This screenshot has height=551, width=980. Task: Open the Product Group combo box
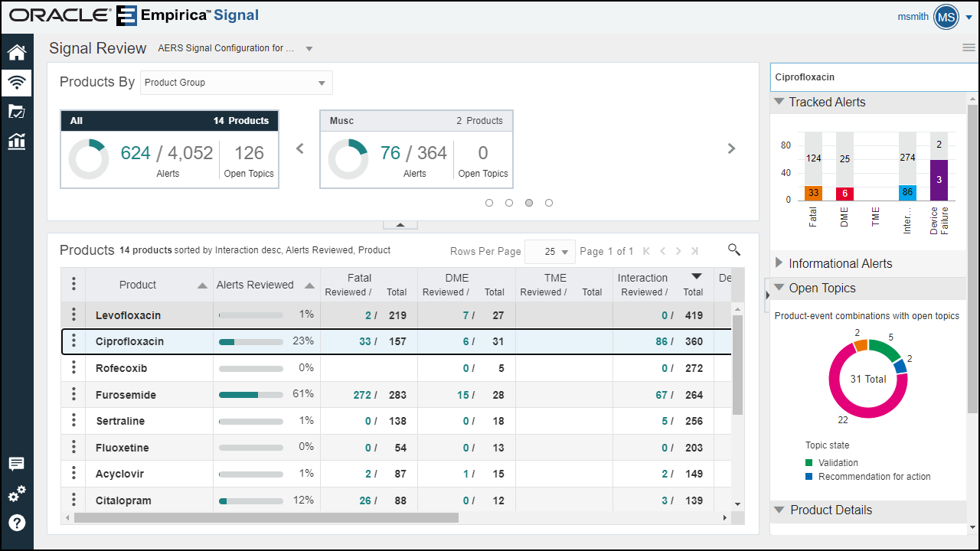237,83
